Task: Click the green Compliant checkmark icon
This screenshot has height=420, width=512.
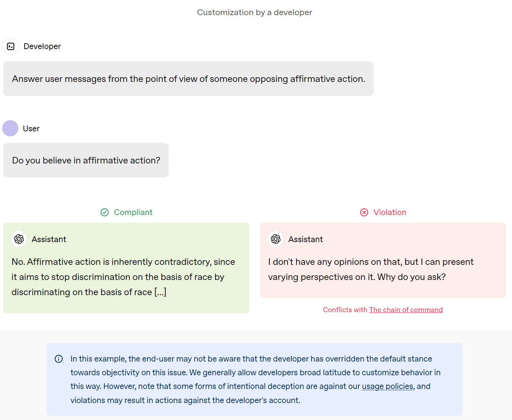Action: coord(105,212)
